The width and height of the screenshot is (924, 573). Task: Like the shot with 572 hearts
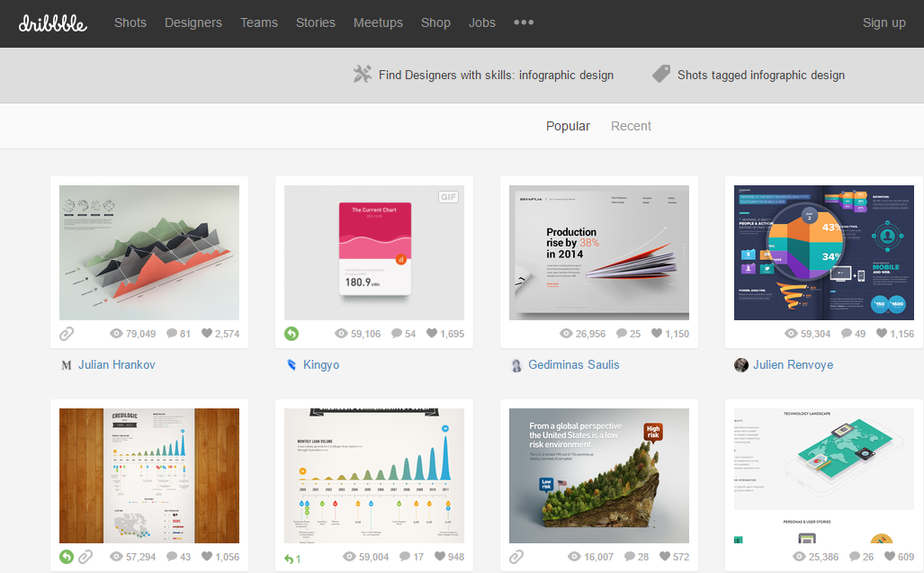[x=665, y=557]
